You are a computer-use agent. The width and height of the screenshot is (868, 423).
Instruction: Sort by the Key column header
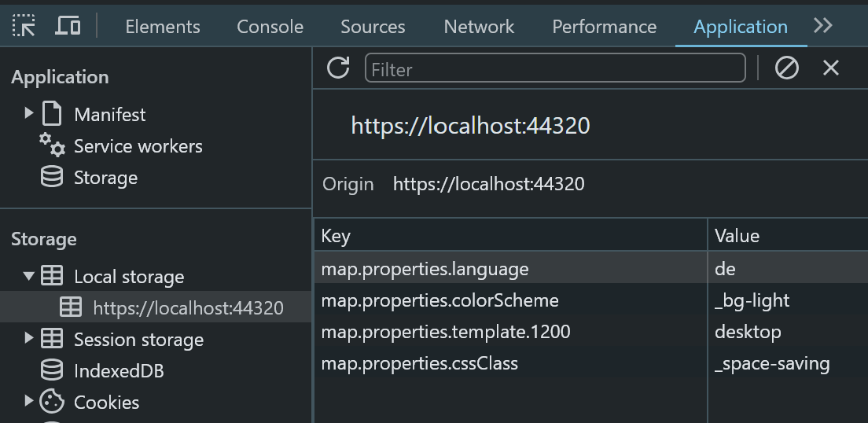[x=511, y=236]
